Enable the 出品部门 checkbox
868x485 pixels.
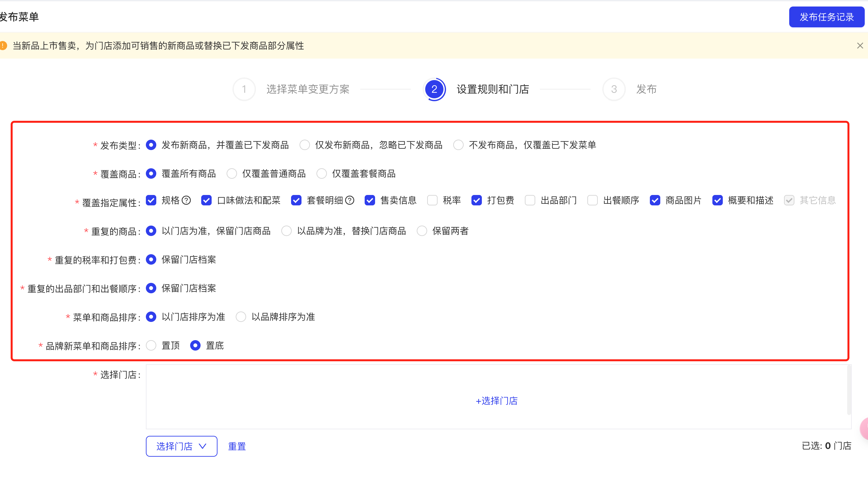click(x=530, y=201)
